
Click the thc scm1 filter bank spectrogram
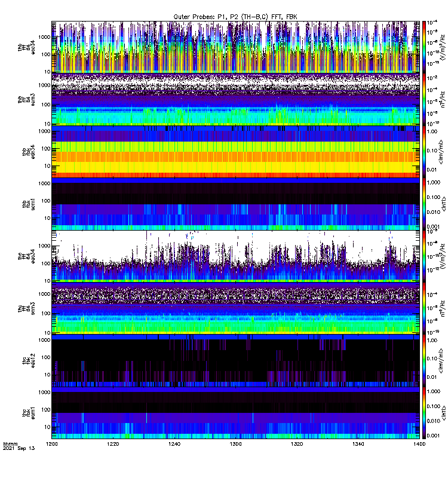tap(235, 413)
